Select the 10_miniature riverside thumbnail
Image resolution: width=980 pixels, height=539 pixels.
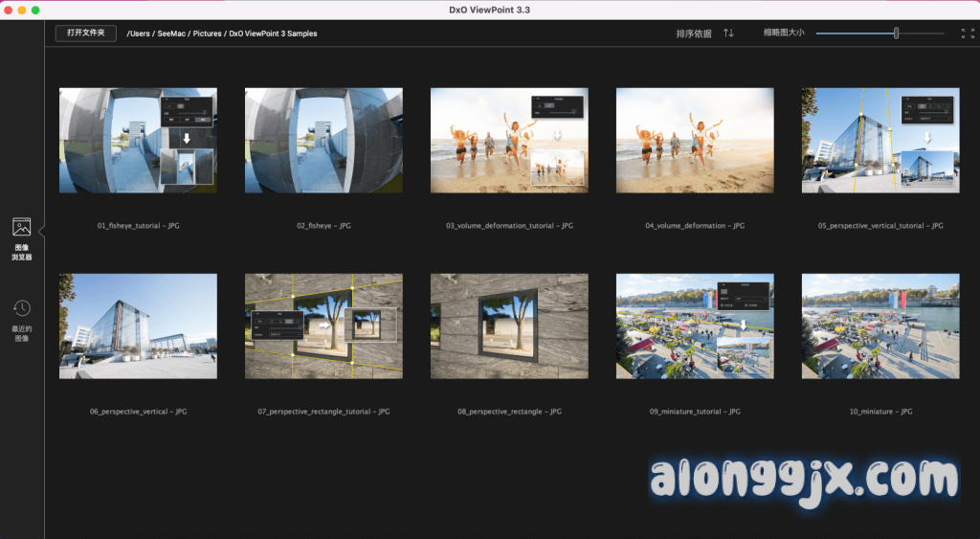(880, 326)
